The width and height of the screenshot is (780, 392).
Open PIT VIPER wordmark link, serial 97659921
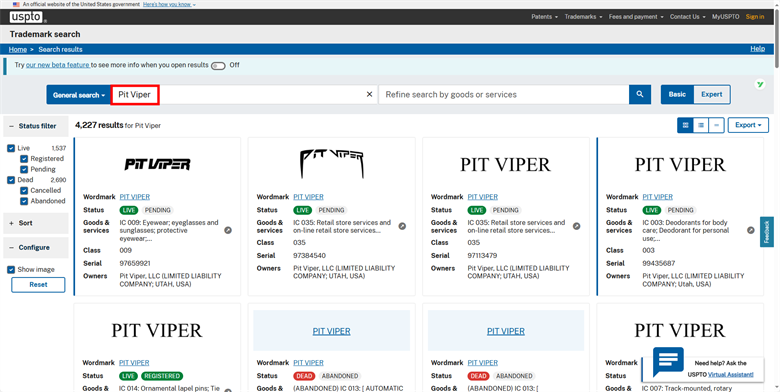(135, 197)
